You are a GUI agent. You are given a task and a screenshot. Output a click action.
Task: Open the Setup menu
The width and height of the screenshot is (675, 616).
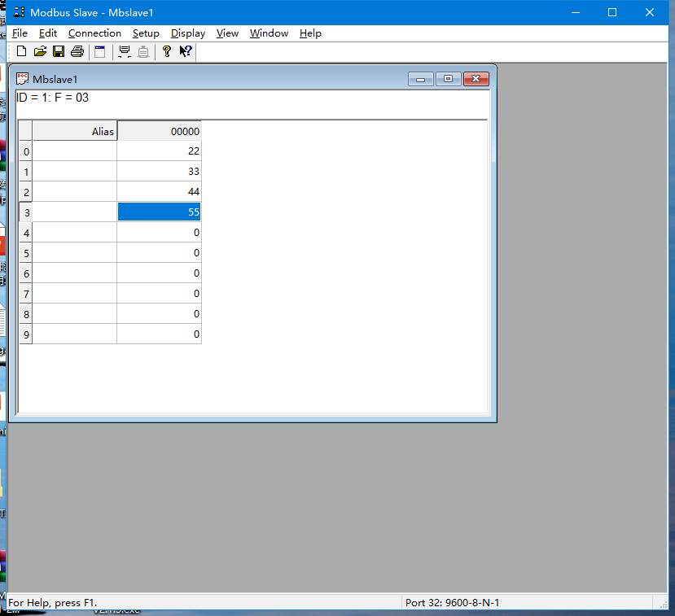[x=146, y=33]
